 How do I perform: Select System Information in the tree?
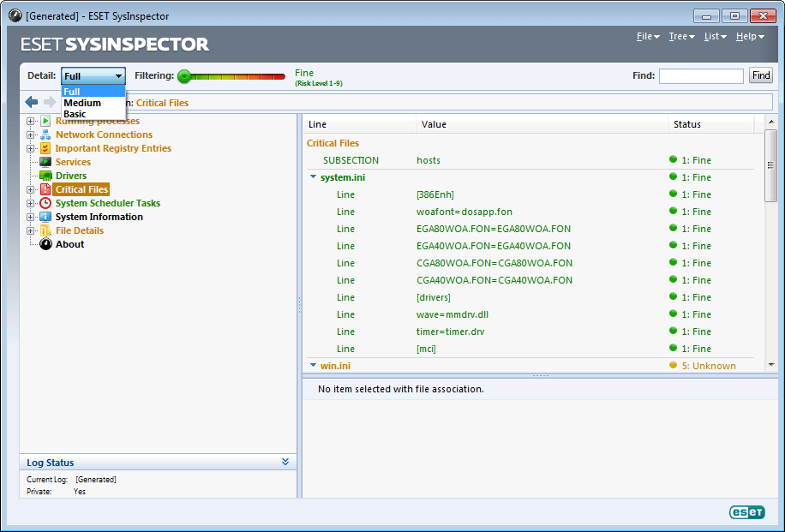pyautogui.click(x=99, y=217)
